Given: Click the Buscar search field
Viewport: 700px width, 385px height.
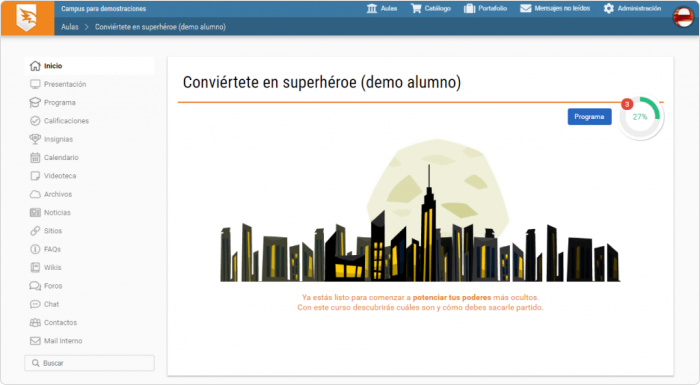Looking at the screenshot, I should click(x=89, y=363).
